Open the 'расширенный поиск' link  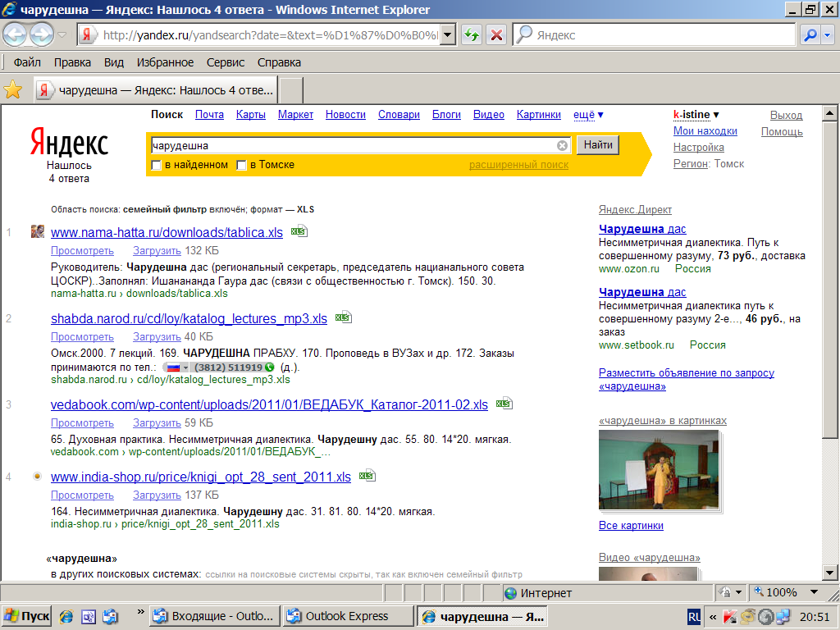[518, 165]
